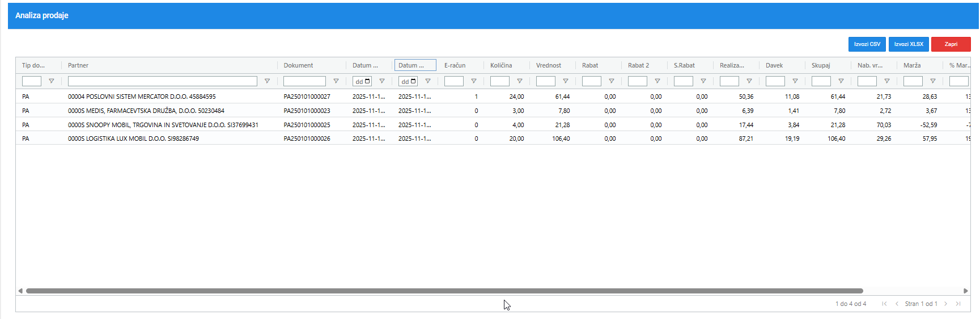Click Vrednost cell 106,40
This screenshot has width=980, height=319.
coord(561,138)
